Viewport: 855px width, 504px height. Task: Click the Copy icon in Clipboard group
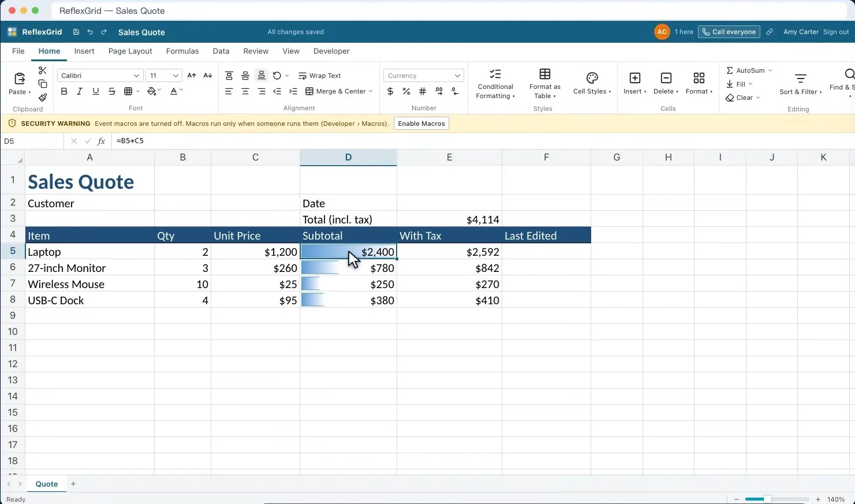pos(43,84)
